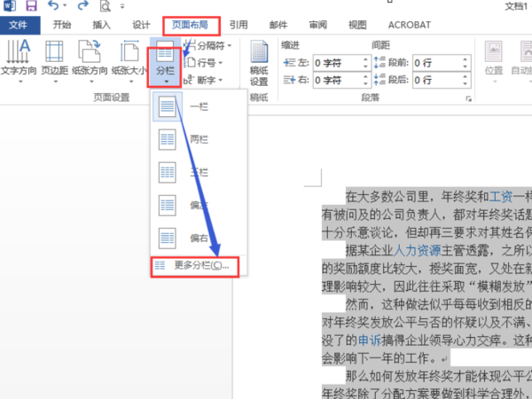
Task: Save the document with the floppy icon
Action: (x=31, y=5)
